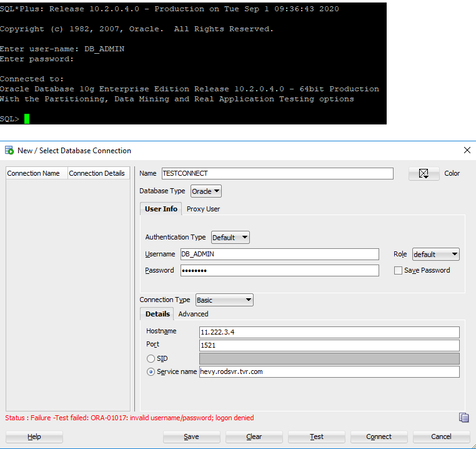Select the User Info tab

tap(161, 209)
